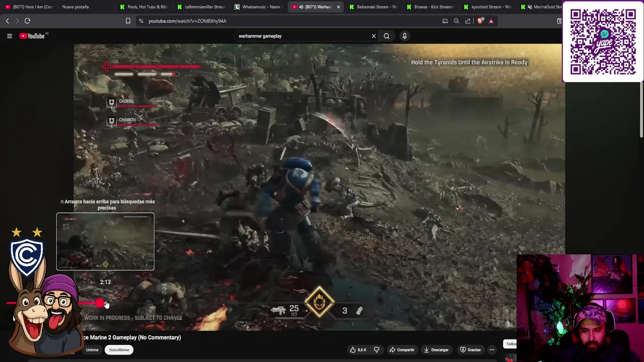The height and width of the screenshot is (362, 644).
Task: Click the seek preview thumbnail at 2:13
Action: coord(105,241)
